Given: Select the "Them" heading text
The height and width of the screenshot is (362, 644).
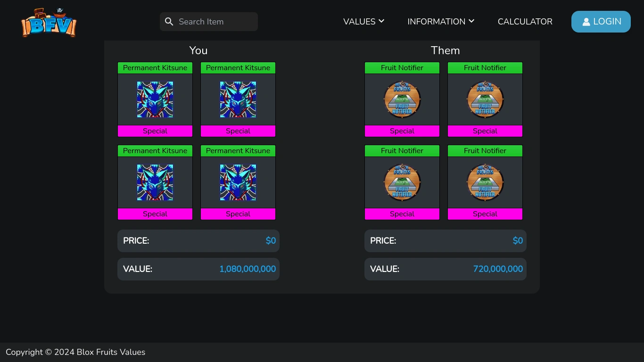Looking at the screenshot, I should coord(446,50).
